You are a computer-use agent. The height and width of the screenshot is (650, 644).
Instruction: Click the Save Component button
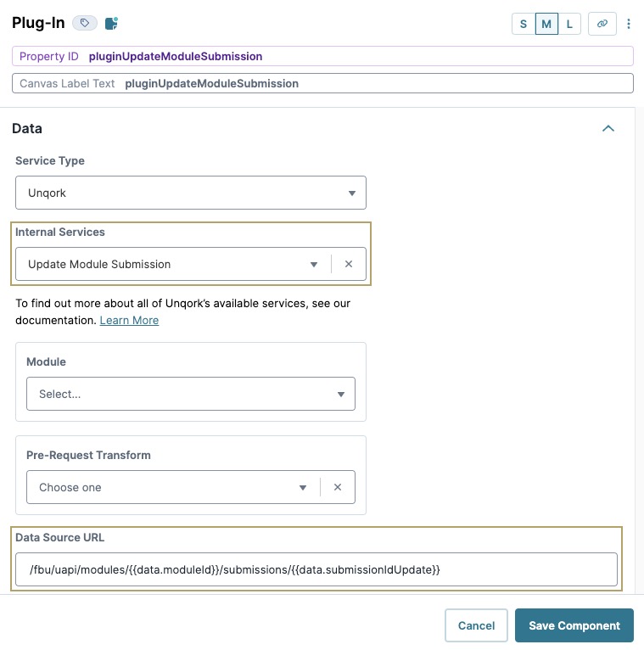click(574, 625)
